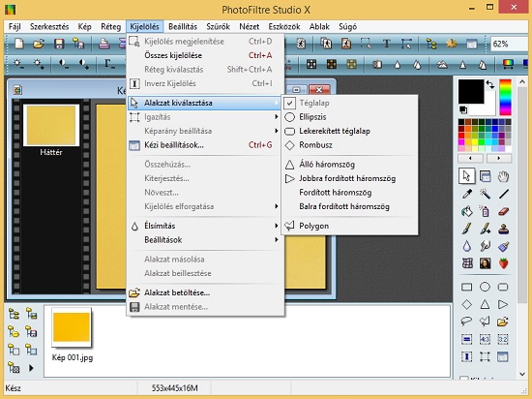Select the eraser tool
The image size is (532, 399).
504,211
